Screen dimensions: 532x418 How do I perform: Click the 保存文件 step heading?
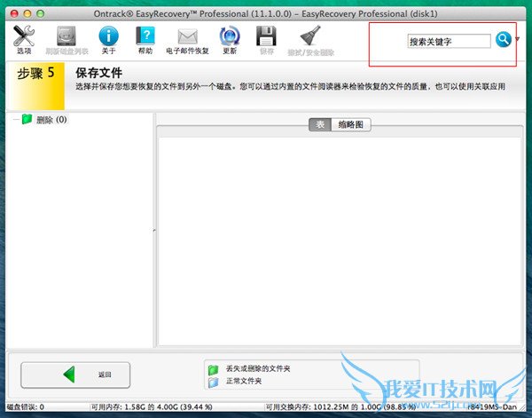98,73
